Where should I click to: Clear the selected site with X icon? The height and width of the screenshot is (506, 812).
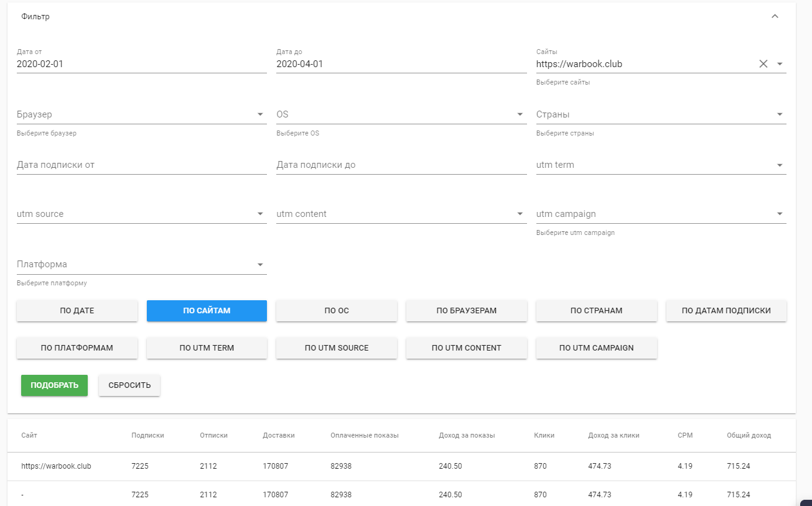click(x=763, y=64)
